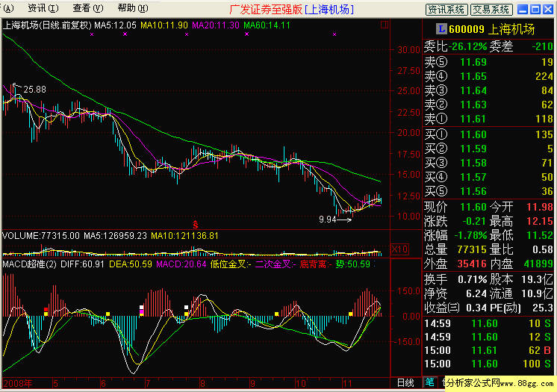Click the MA20:11.30 indicator label
This screenshot has height=392, width=557.
216,25
